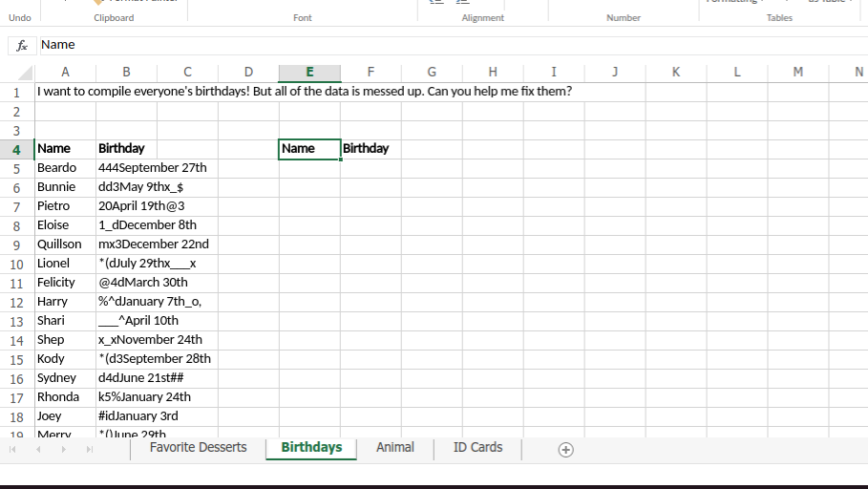Select column B header
Screen dimensions: 868x489
(x=126, y=73)
